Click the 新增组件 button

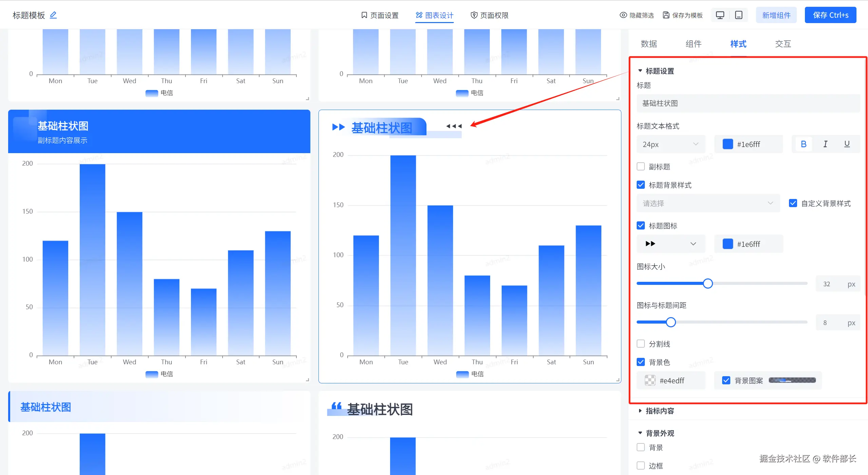tap(776, 15)
